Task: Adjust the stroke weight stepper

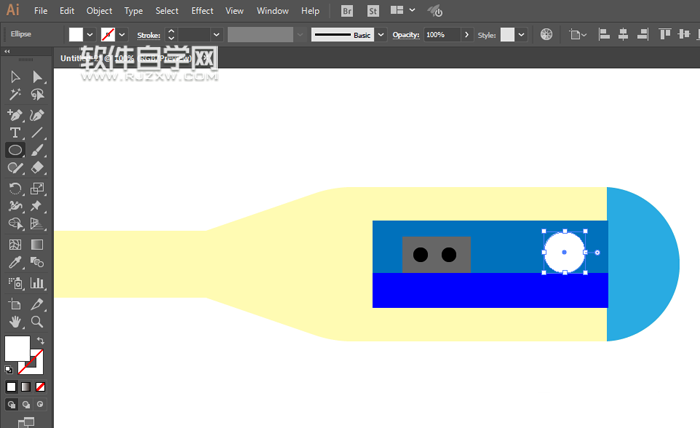Action: (x=171, y=34)
